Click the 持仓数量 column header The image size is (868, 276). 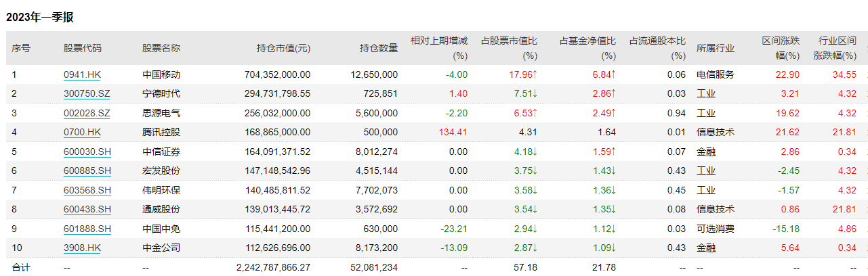[379, 48]
